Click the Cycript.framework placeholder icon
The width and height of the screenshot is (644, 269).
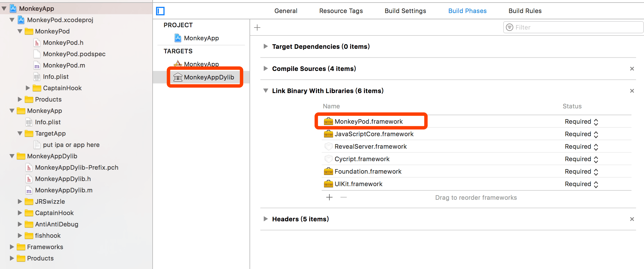pyautogui.click(x=329, y=159)
